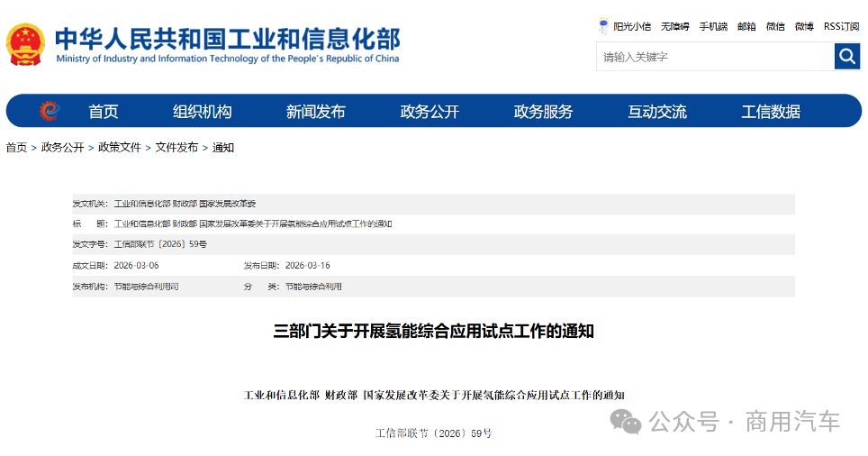Click the 发文机关 value text
The width and height of the screenshot is (868, 456).
185,204
